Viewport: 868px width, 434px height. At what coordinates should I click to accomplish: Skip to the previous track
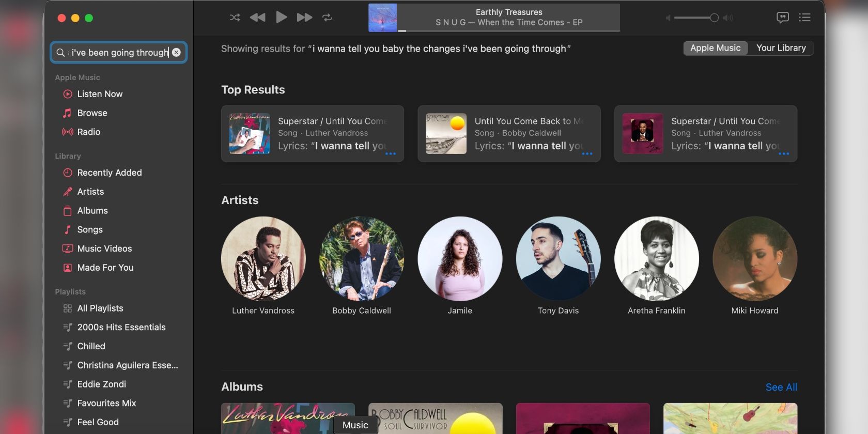257,18
